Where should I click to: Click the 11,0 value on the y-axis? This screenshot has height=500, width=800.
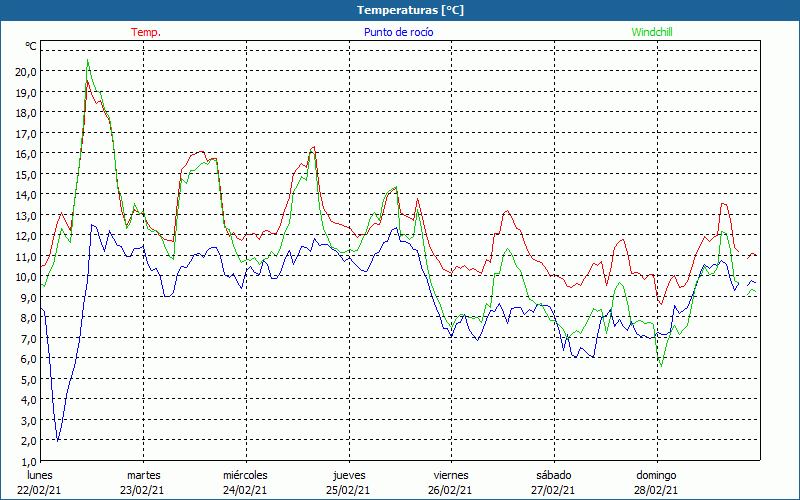point(26,256)
